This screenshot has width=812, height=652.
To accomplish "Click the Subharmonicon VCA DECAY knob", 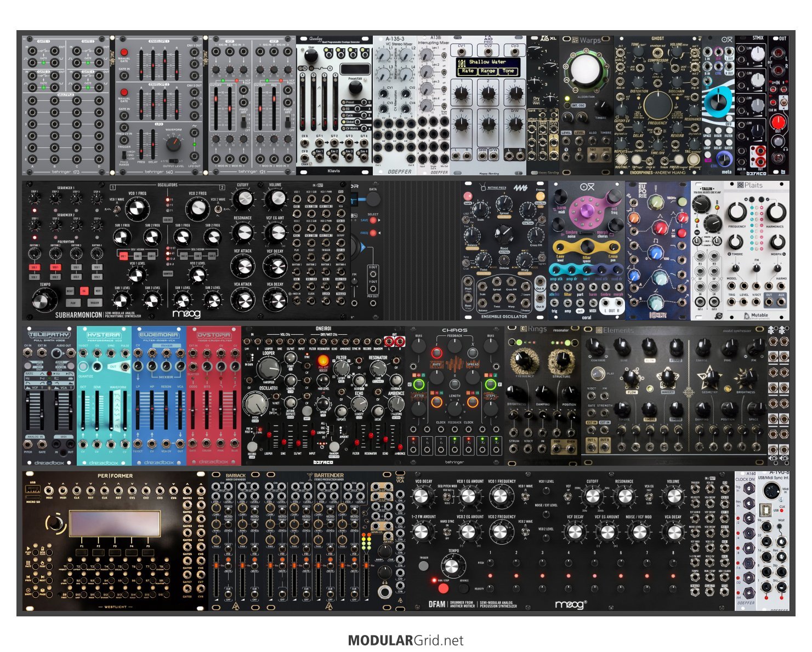I will [x=275, y=300].
